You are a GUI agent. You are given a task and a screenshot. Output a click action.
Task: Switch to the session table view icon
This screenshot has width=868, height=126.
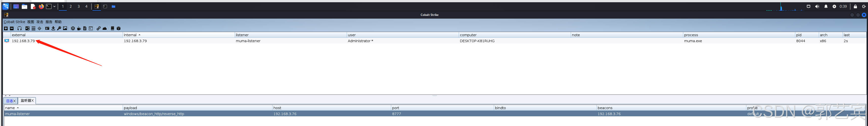[x=33, y=28]
